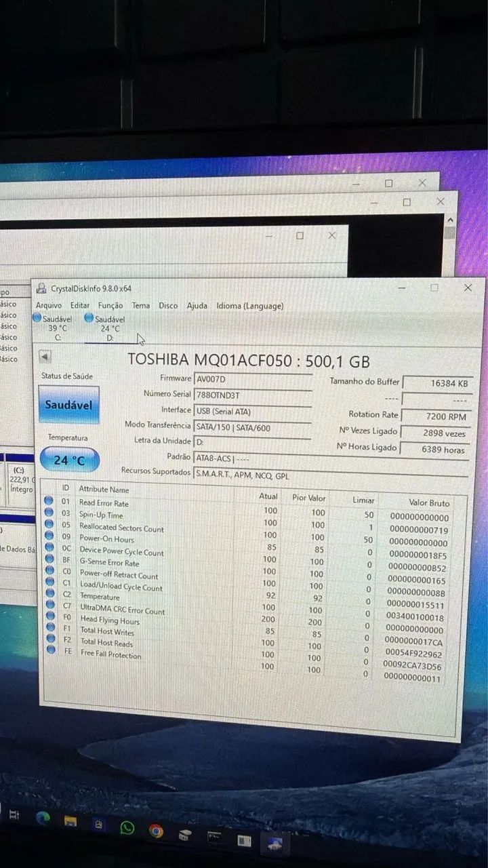Open the Editar menu
Viewport: 488px width, 868px height.
80,305
